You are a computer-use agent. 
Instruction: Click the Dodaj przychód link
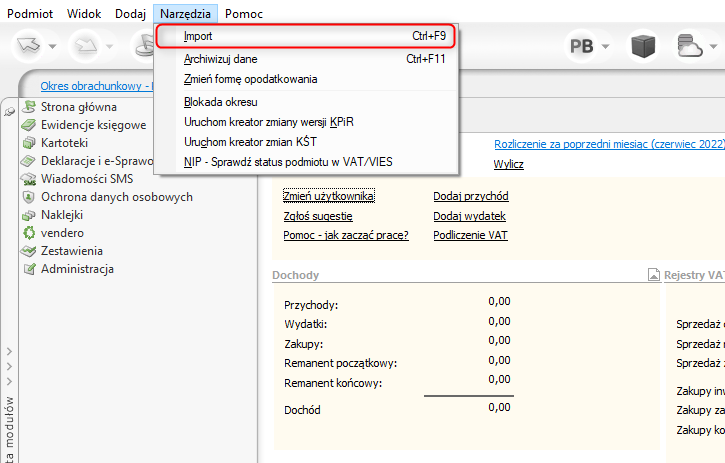(x=471, y=196)
